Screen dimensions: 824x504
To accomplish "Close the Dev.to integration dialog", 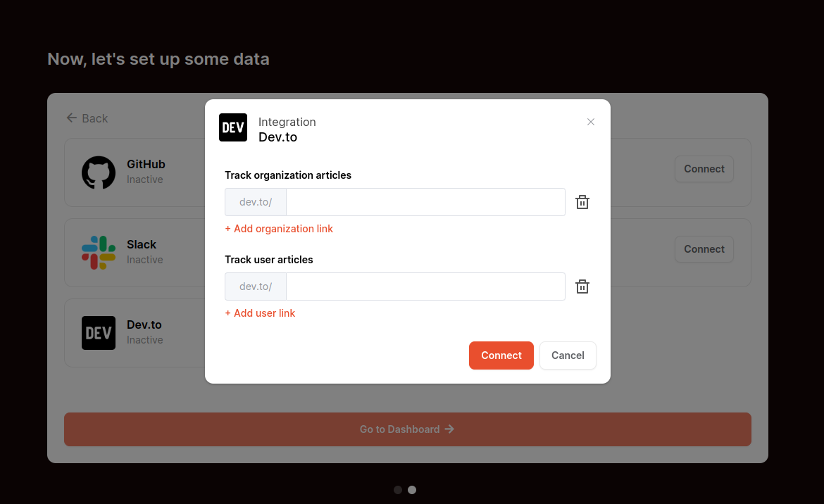I will coord(591,122).
